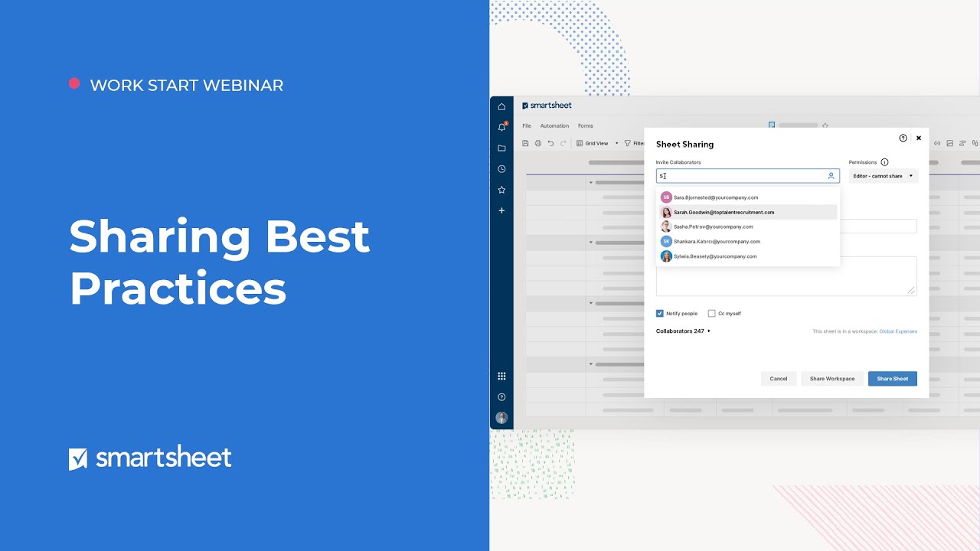Close the Sheet Sharing dialog with the X
This screenshot has height=551, width=980.
(x=919, y=139)
